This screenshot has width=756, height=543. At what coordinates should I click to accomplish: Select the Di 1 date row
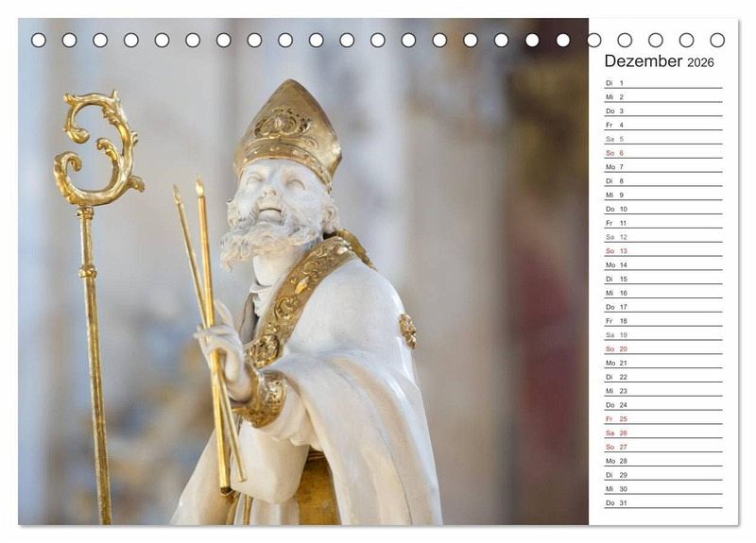point(662,83)
